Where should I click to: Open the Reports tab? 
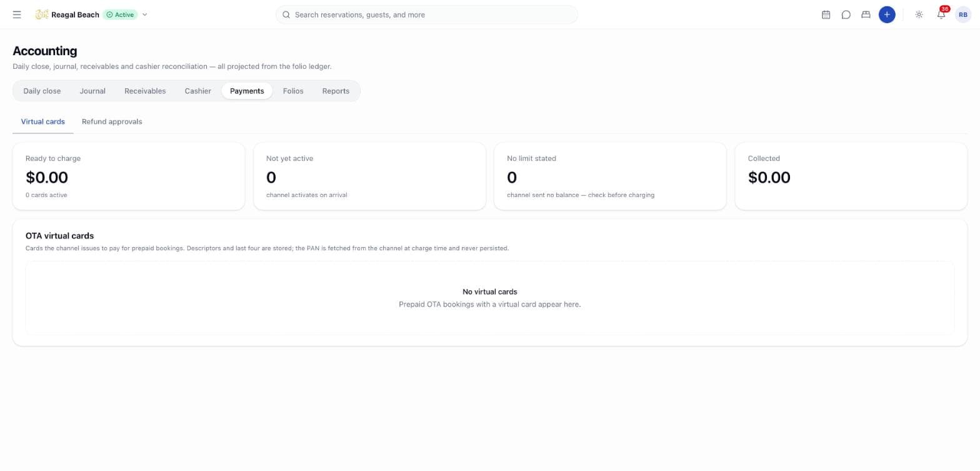(x=336, y=91)
